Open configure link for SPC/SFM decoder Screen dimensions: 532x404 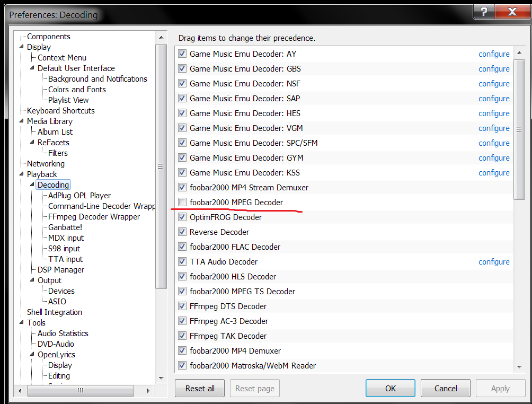point(494,143)
